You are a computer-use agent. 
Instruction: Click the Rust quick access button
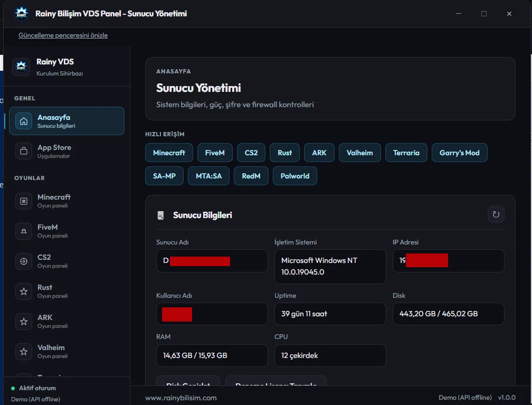coord(284,153)
